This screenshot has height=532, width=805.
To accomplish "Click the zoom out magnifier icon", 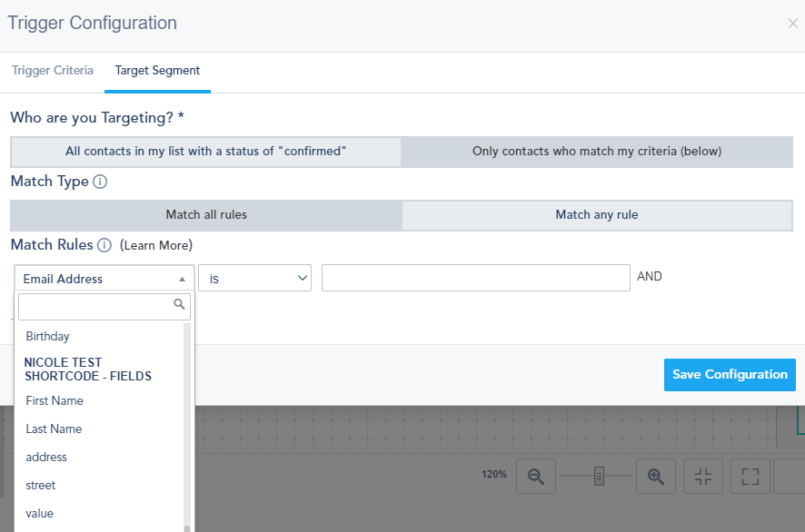I will 535,476.
